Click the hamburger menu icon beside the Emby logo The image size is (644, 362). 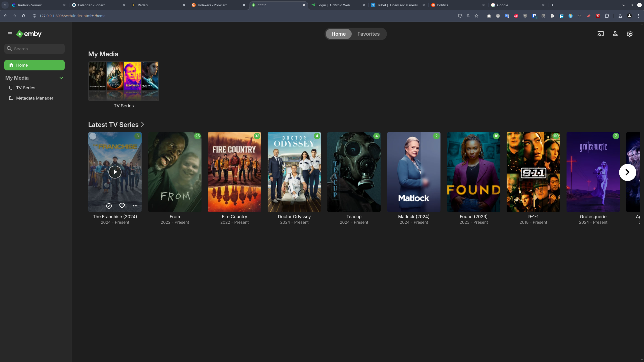click(x=10, y=34)
